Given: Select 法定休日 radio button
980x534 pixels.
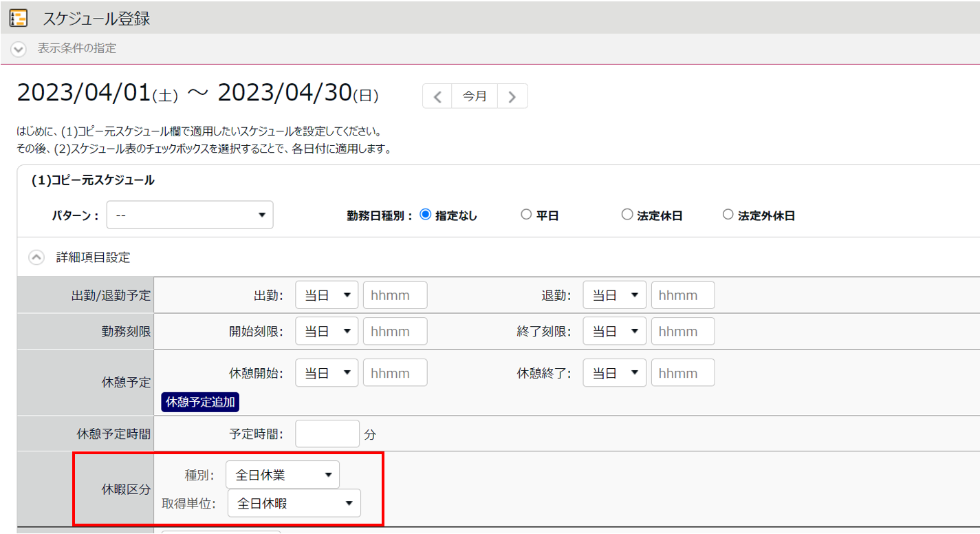Looking at the screenshot, I should [627, 215].
